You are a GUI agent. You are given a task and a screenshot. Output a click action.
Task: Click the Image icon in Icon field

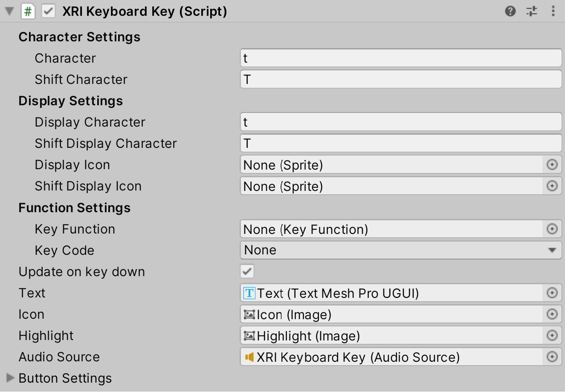click(249, 314)
